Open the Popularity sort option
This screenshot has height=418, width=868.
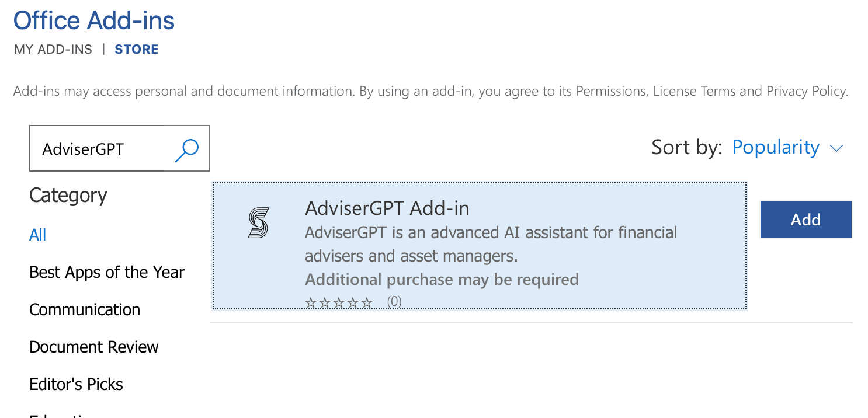(x=776, y=147)
